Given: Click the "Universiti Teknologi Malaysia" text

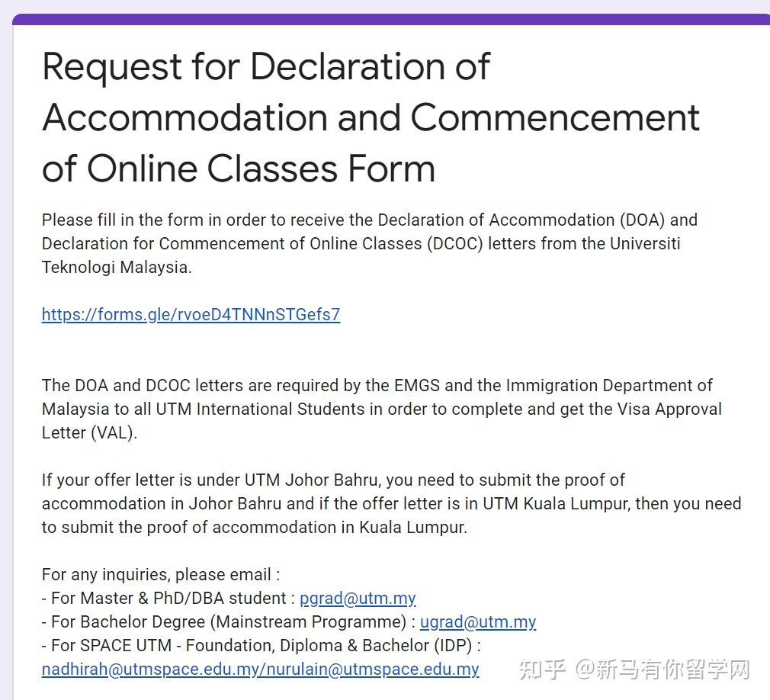Looking at the screenshot, I should 114,268.
